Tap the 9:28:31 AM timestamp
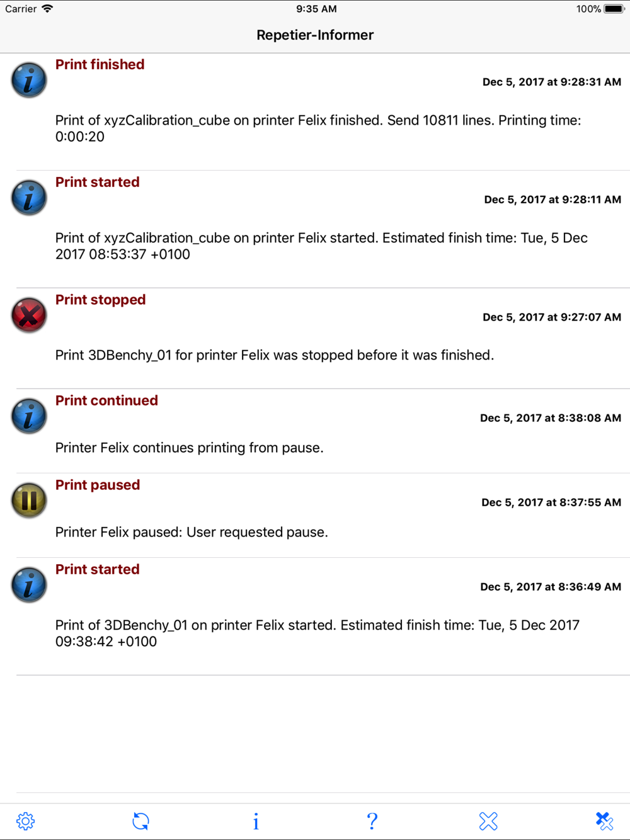This screenshot has height=840, width=630. tap(552, 82)
